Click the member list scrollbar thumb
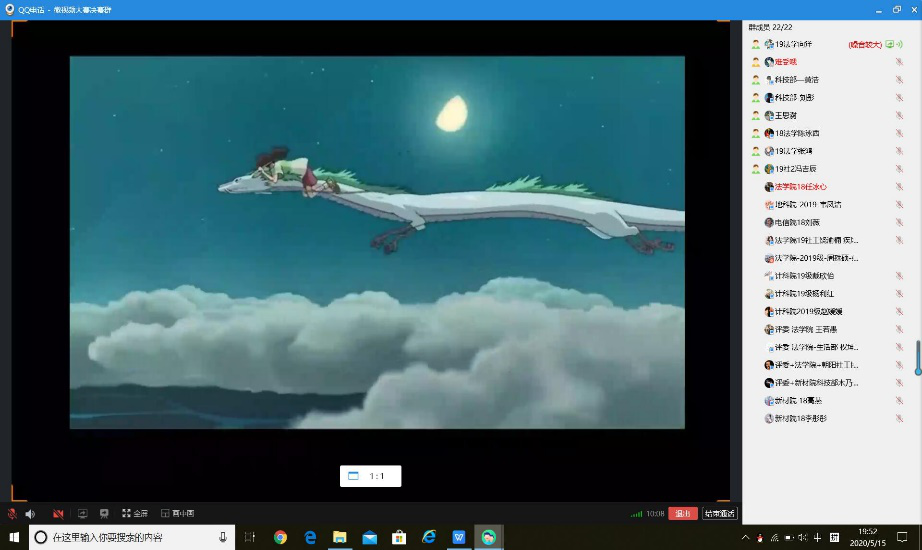The height and width of the screenshot is (550, 922). click(917, 358)
